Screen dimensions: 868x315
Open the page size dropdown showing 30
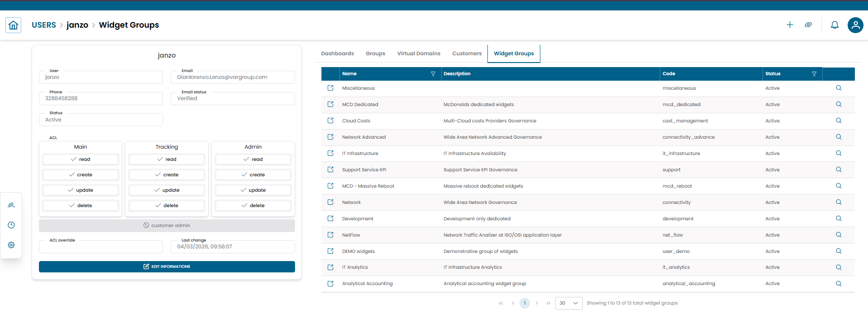[x=569, y=303]
